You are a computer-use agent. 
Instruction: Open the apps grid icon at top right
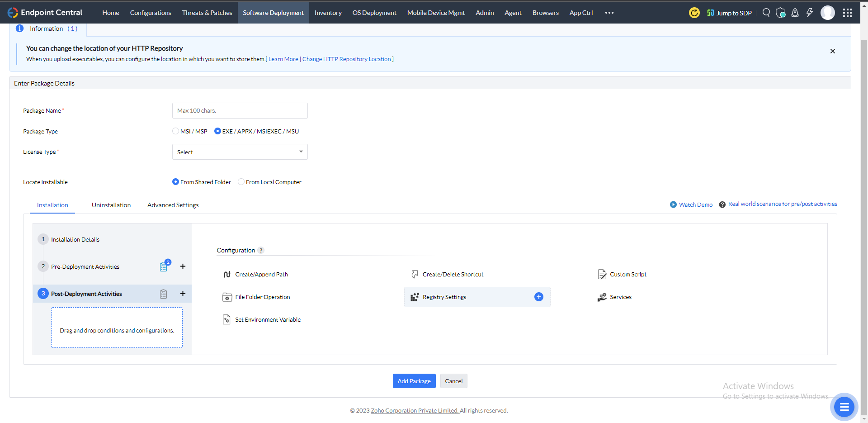(x=848, y=13)
